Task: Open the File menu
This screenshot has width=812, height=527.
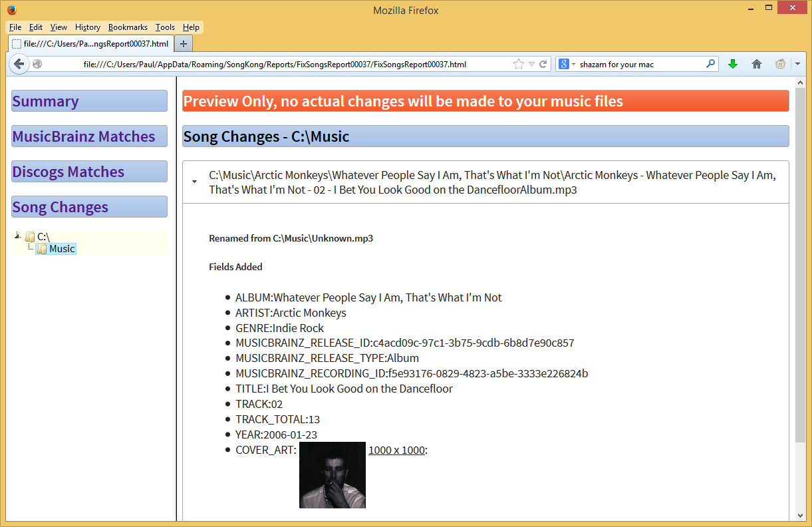Action: tap(15, 27)
